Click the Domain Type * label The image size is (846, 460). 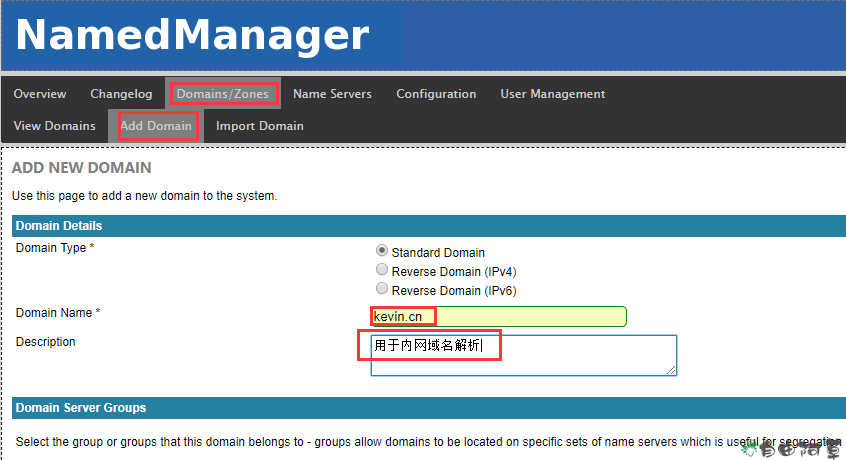click(55, 248)
